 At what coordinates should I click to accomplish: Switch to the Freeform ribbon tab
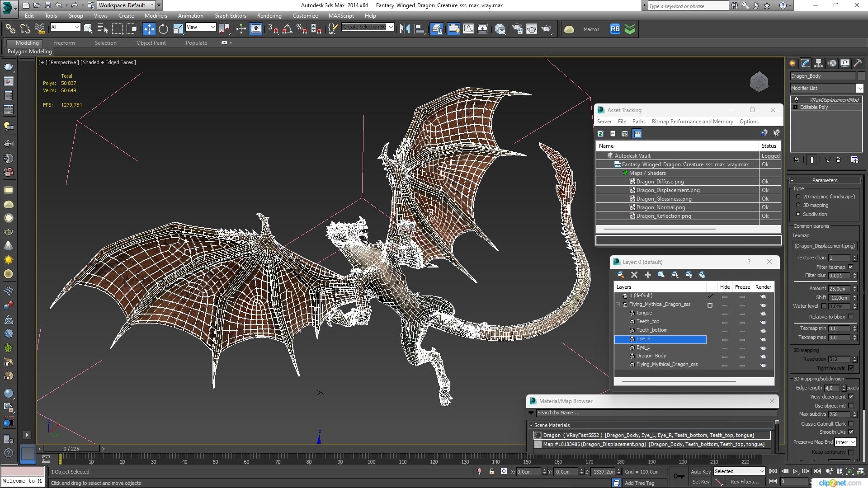pyautogui.click(x=64, y=43)
